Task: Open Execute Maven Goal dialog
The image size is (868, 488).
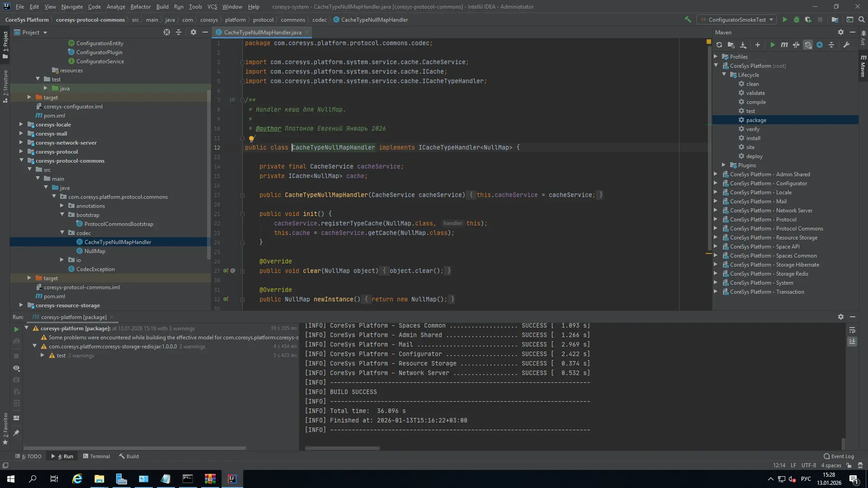Action: 784,45
